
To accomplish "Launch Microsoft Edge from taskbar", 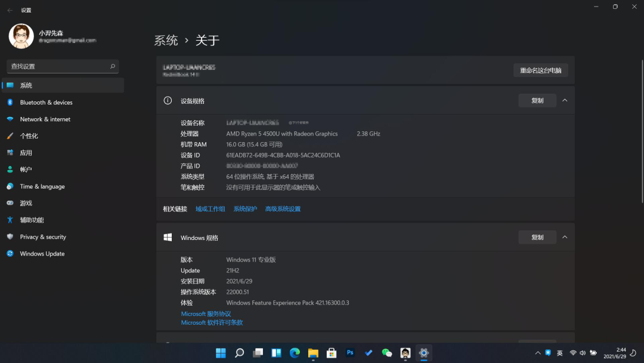I will click(295, 353).
